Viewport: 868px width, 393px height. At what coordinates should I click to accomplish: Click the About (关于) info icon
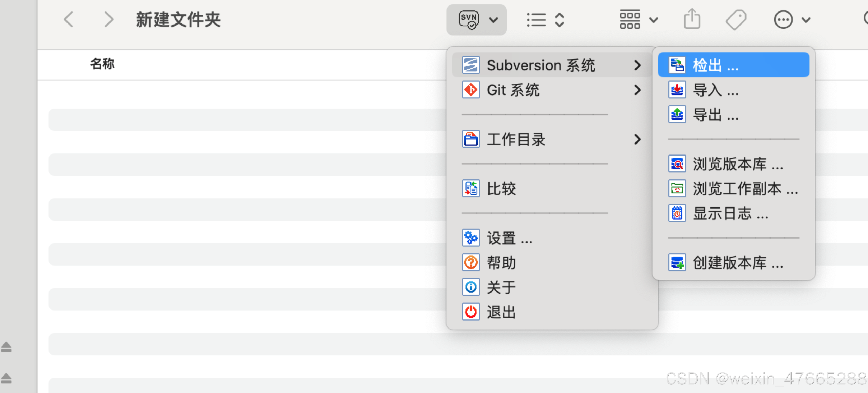coord(471,287)
